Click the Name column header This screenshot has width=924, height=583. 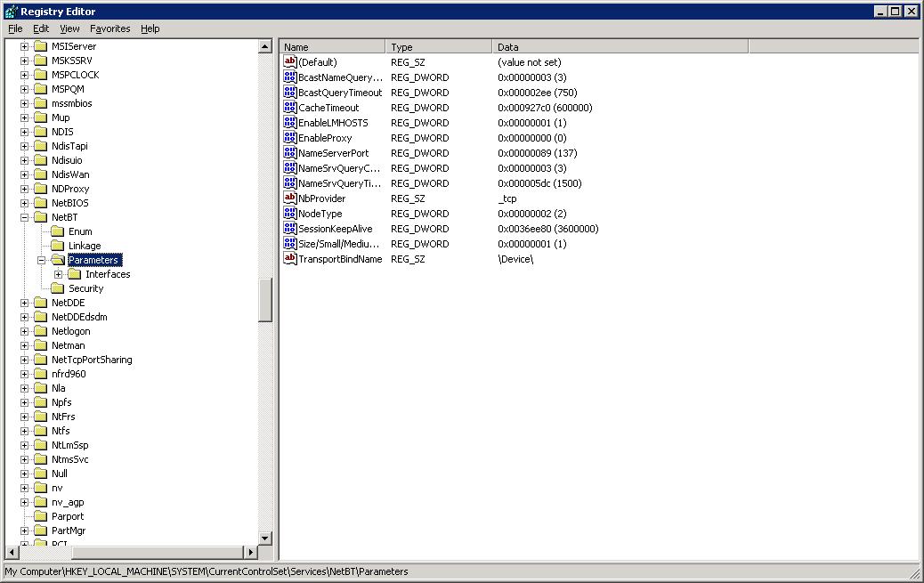click(x=329, y=46)
